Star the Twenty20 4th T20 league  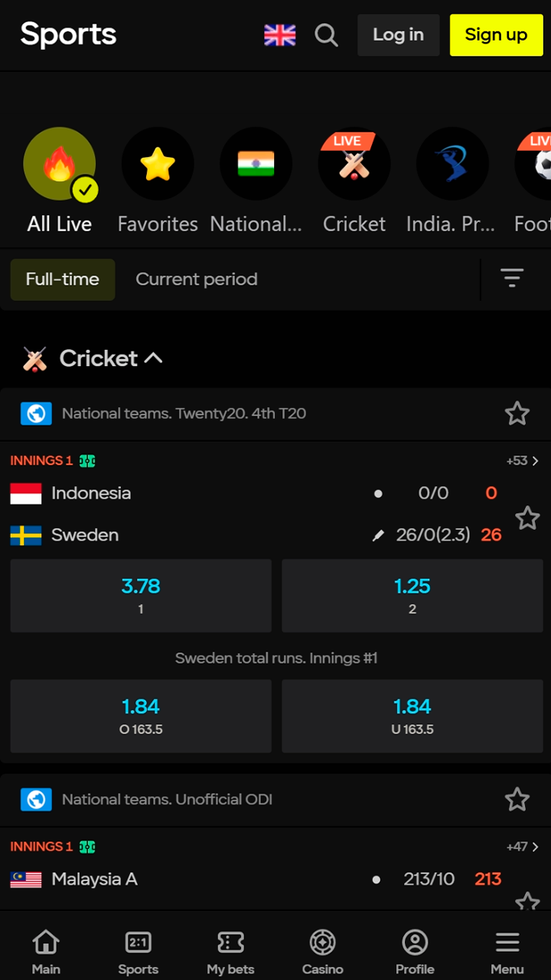[517, 413]
